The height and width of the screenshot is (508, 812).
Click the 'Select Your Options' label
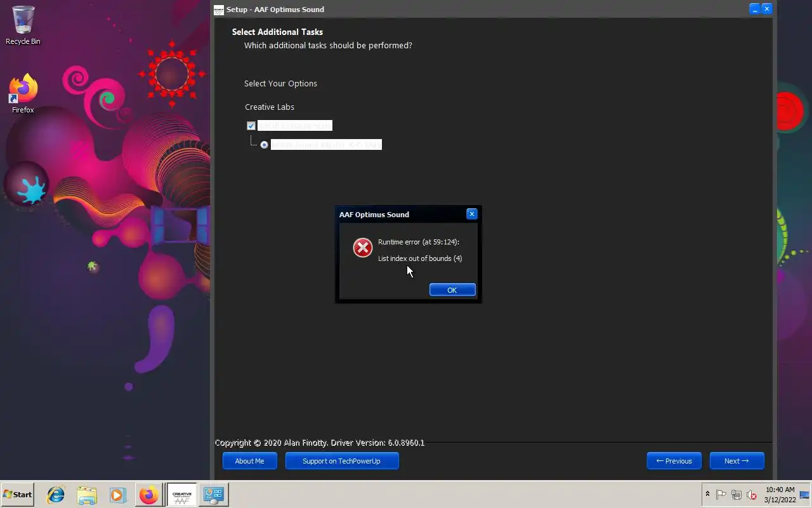pos(280,83)
